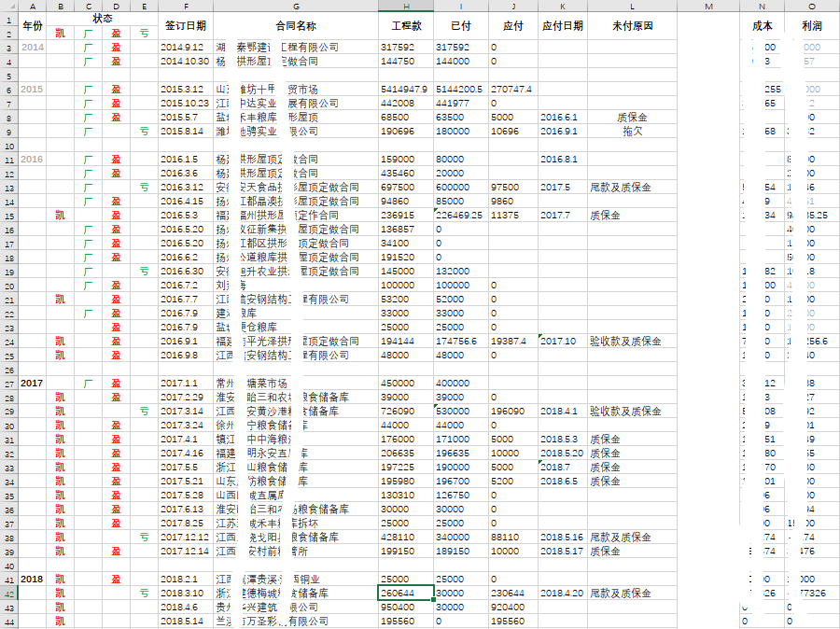Screen dimensions: 840x629
Task: Select the 未付原因 header cell
Action: [x=633, y=25]
